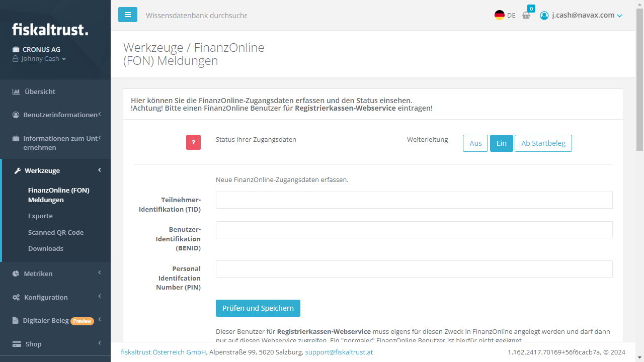Click the Teilnehmer-Identifikation (TID) input field
644x362 pixels.
(x=414, y=200)
